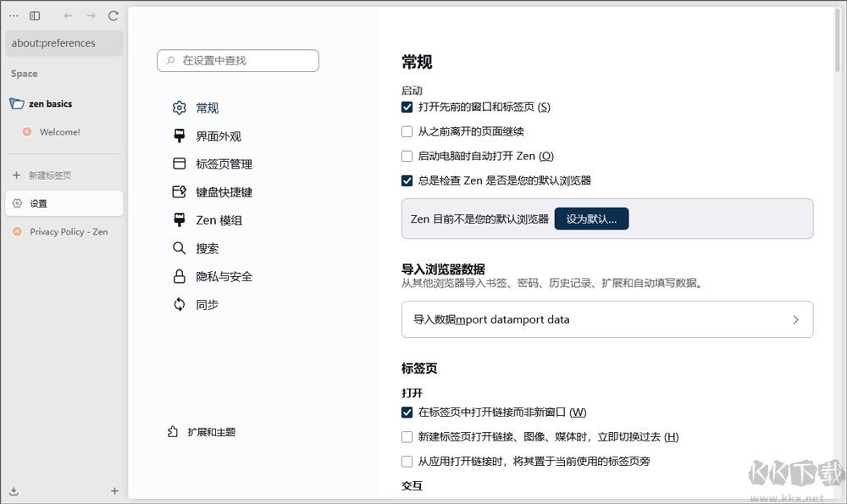The width and height of the screenshot is (847, 504).
Task: Uncheck 打开先前的窗口和标签页
Action: coord(407,107)
